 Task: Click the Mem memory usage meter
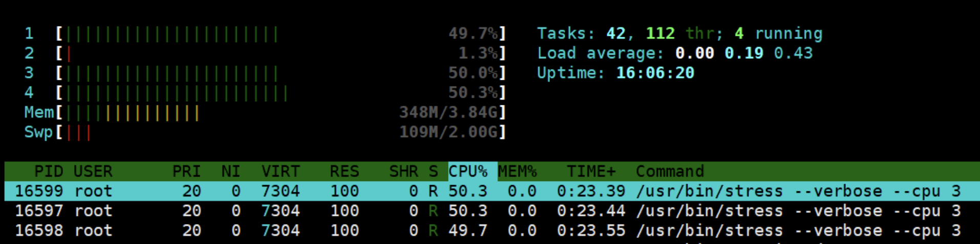tap(281, 113)
